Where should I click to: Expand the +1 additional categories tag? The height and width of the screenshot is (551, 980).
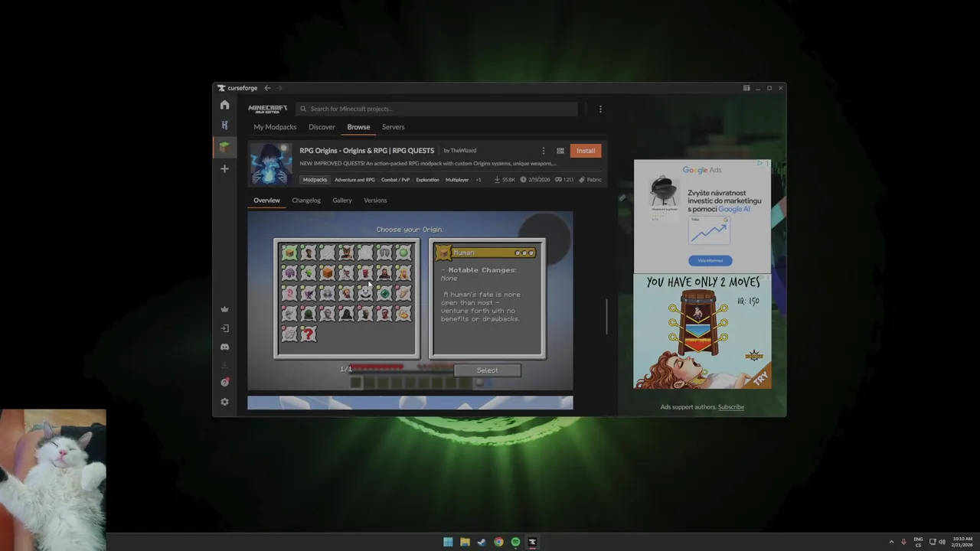click(x=479, y=180)
